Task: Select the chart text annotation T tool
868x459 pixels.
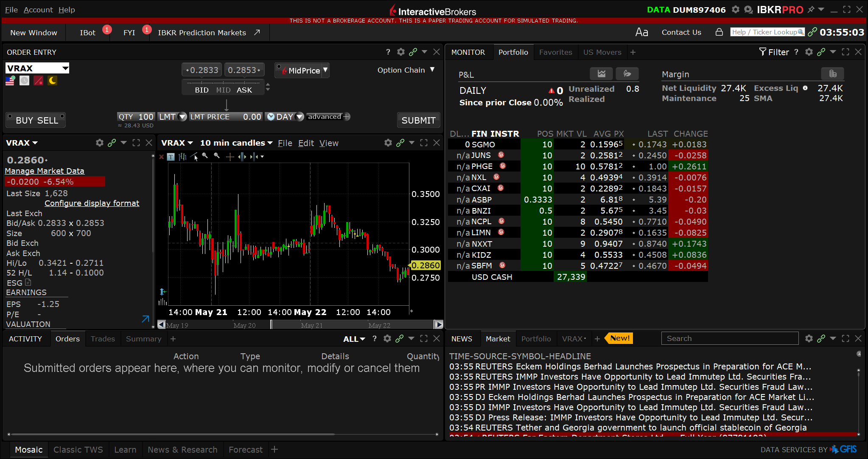Action: (171, 157)
